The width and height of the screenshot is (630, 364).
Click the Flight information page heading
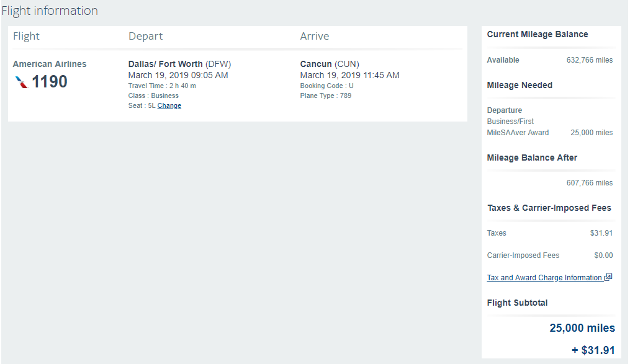coord(50,11)
